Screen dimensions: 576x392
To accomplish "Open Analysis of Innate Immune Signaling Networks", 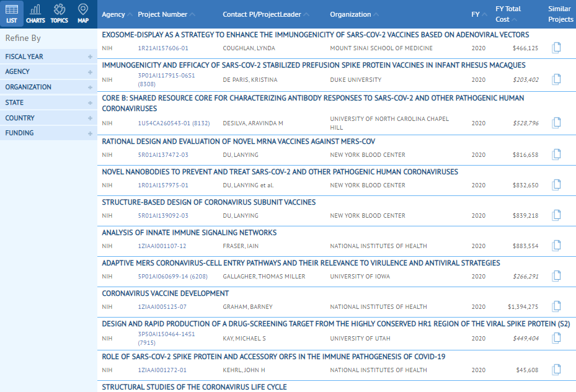I will [x=189, y=233].
